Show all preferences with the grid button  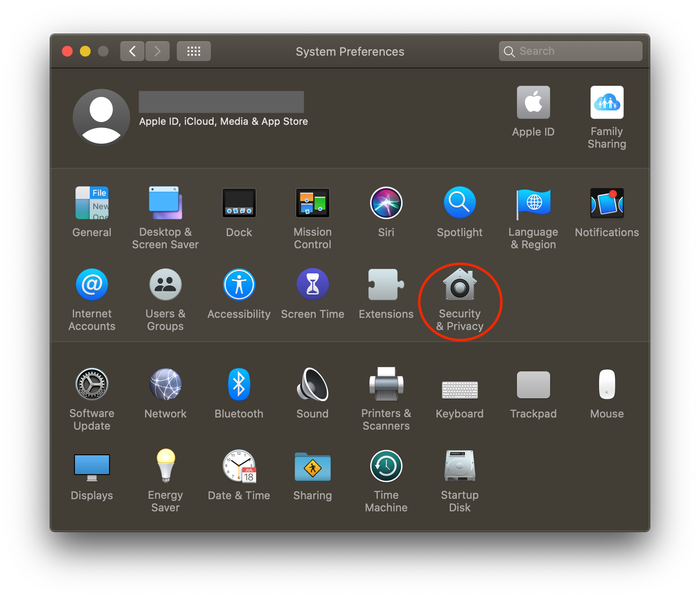pyautogui.click(x=194, y=51)
